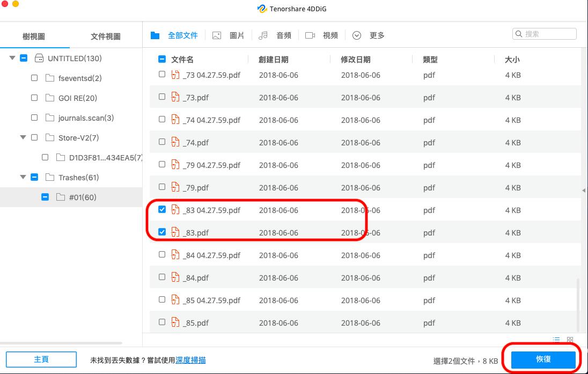Select the All Files (全部文件) filter
Image resolution: width=588 pixels, height=374 pixels.
pyautogui.click(x=182, y=35)
